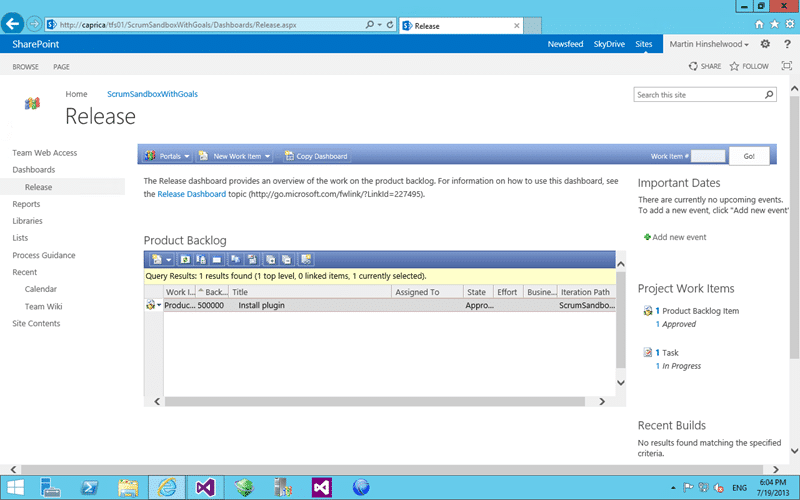The height and width of the screenshot is (500, 800).
Task: Expand the New Work Item dropdown
Action: (x=267, y=157)
